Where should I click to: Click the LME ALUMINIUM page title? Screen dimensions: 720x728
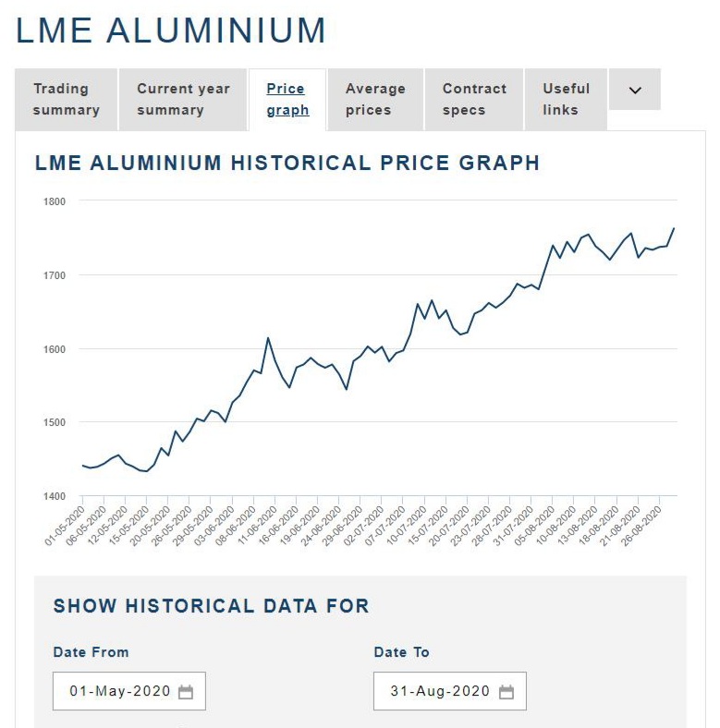tap(171, 30)
